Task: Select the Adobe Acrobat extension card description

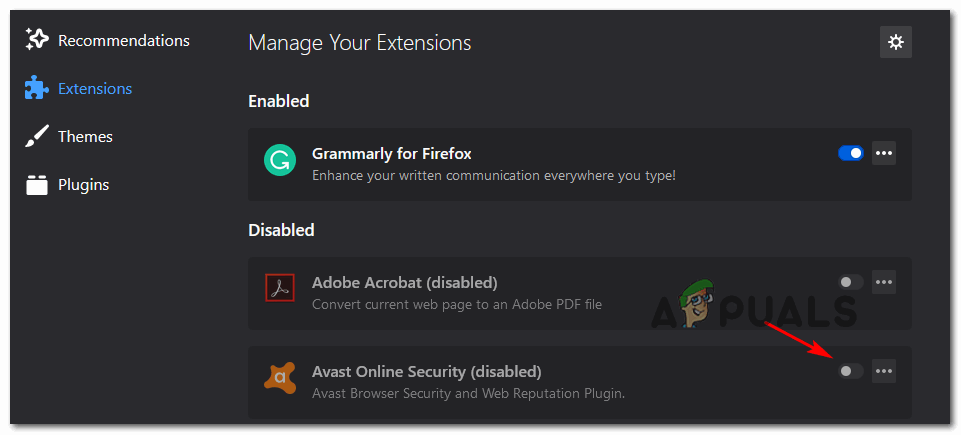Action: tap(457, 304)
